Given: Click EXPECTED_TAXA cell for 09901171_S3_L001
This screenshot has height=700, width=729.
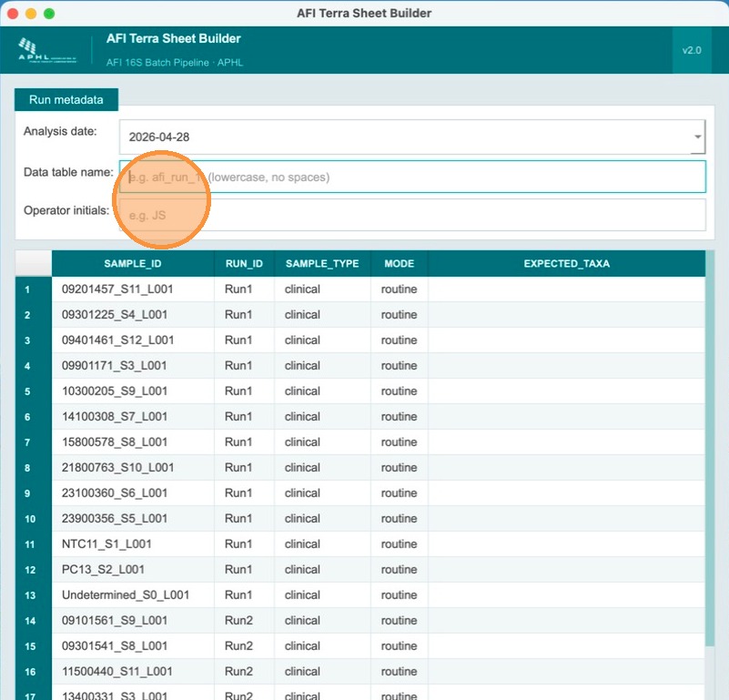Looking at the screenshot, I should (x=566, y=366).
